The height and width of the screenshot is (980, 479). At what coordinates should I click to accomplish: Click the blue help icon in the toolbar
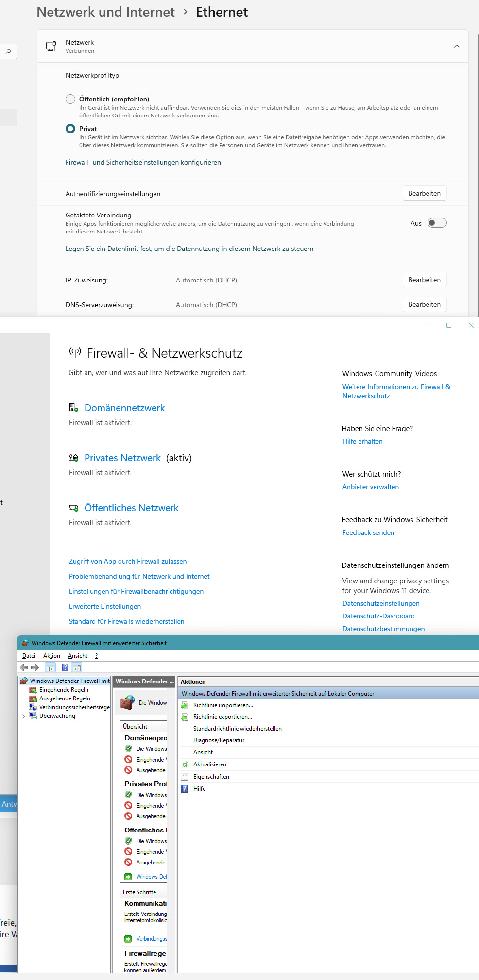pyautogui.click(x=65, y=667)
